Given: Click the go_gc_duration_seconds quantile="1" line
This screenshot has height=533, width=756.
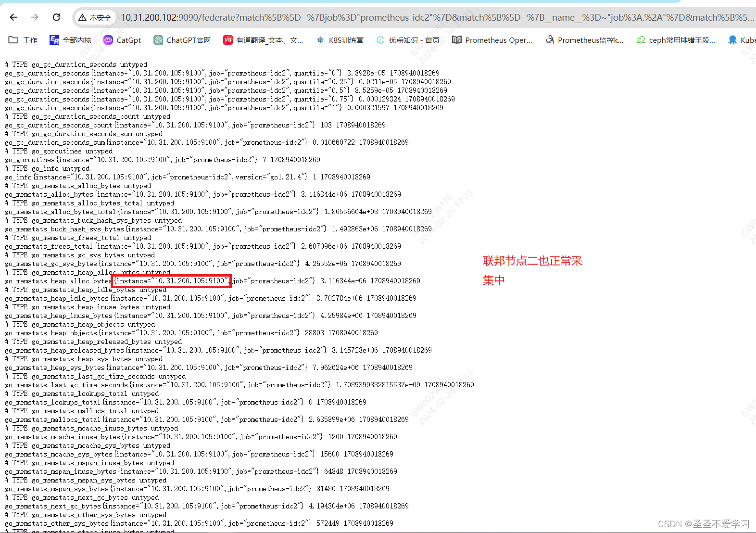Looking at the screenshot, I should click(x=224, y=108).
